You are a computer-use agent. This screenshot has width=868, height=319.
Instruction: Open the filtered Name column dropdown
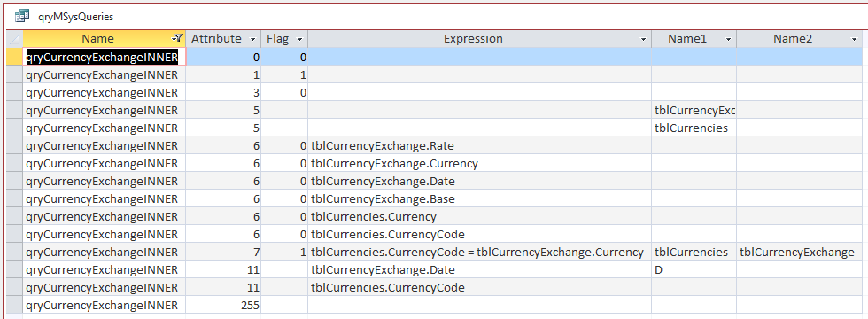177,39
